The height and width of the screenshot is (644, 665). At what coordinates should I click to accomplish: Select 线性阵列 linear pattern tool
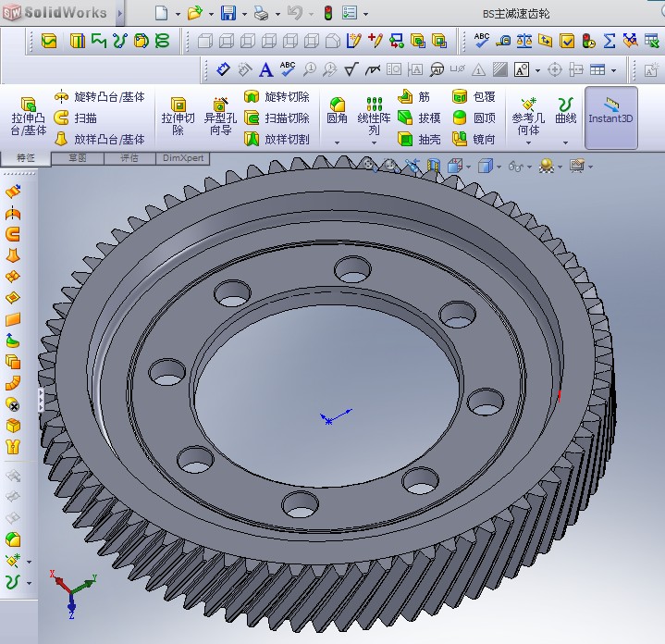click(x=374, y=117)
